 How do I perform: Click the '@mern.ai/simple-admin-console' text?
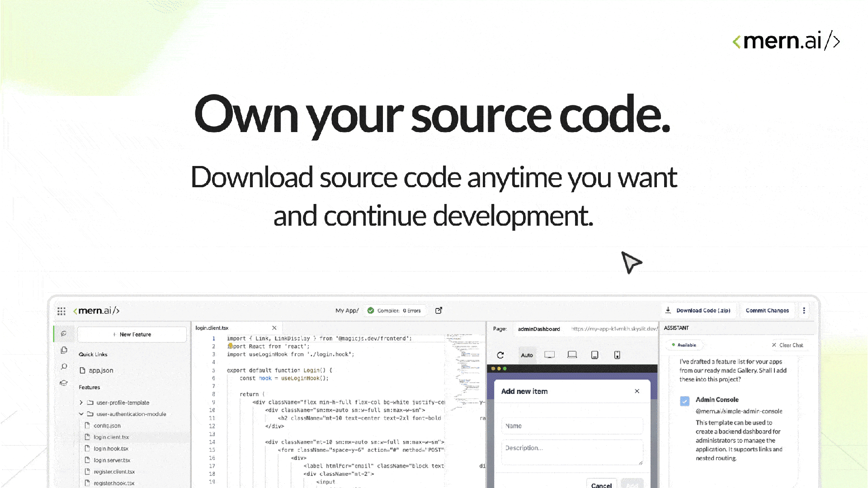pyautogui.click(x=739, y=411)
